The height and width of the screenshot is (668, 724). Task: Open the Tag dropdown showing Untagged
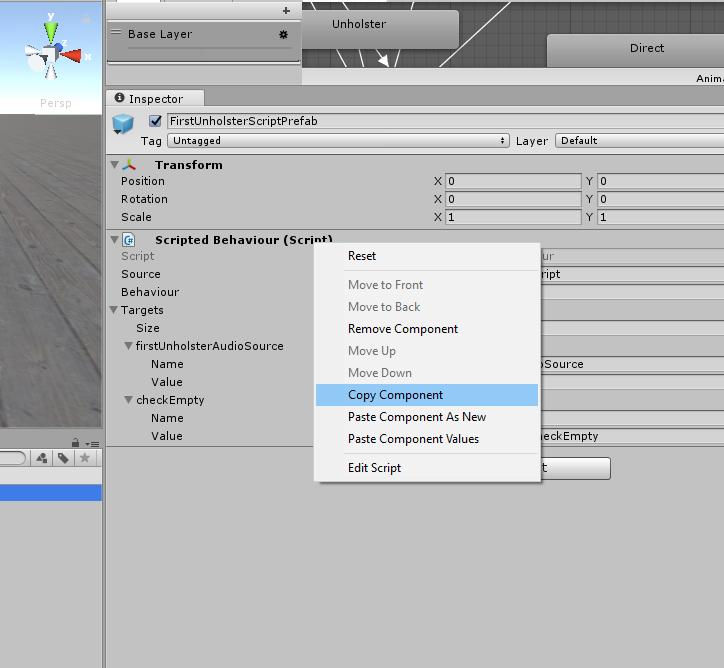(338, 141)
